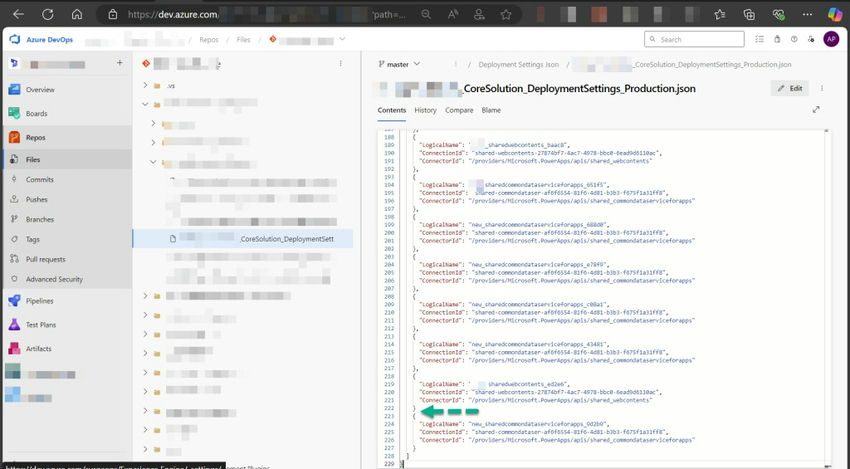This screenshot has width=850, height=469.
Task: Click Deployment Settings Json path link
Action: click(x=518, y=65)
